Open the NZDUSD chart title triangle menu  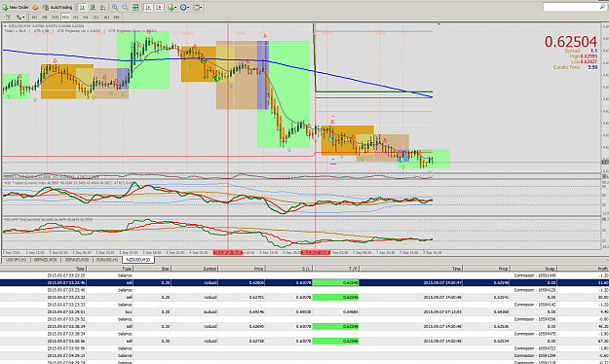[5, 26]
